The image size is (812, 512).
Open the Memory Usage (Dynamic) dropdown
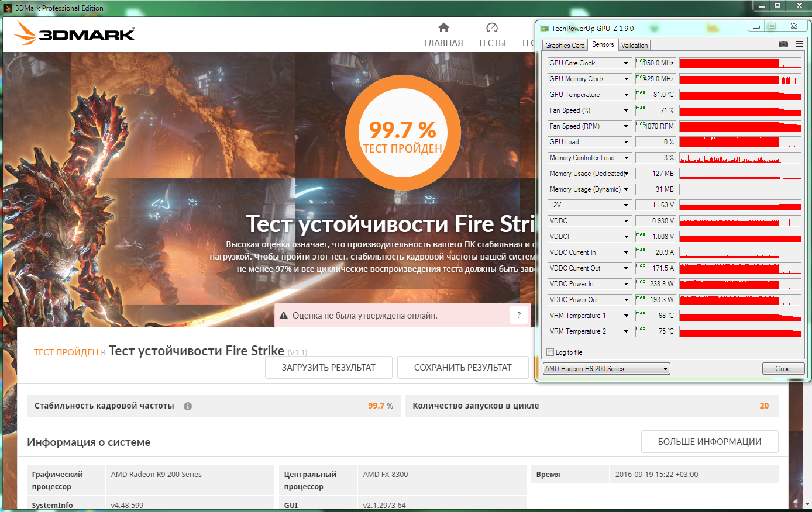(626, 189)
